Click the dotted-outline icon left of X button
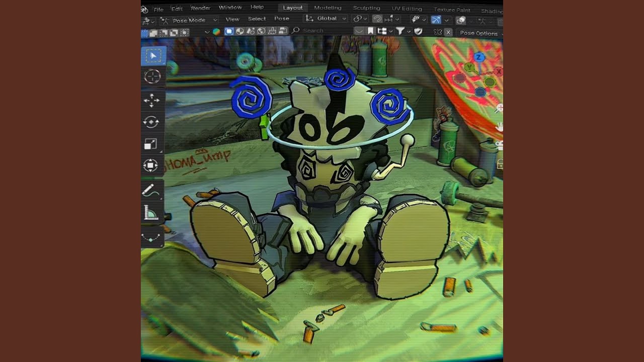 (438, 32)
